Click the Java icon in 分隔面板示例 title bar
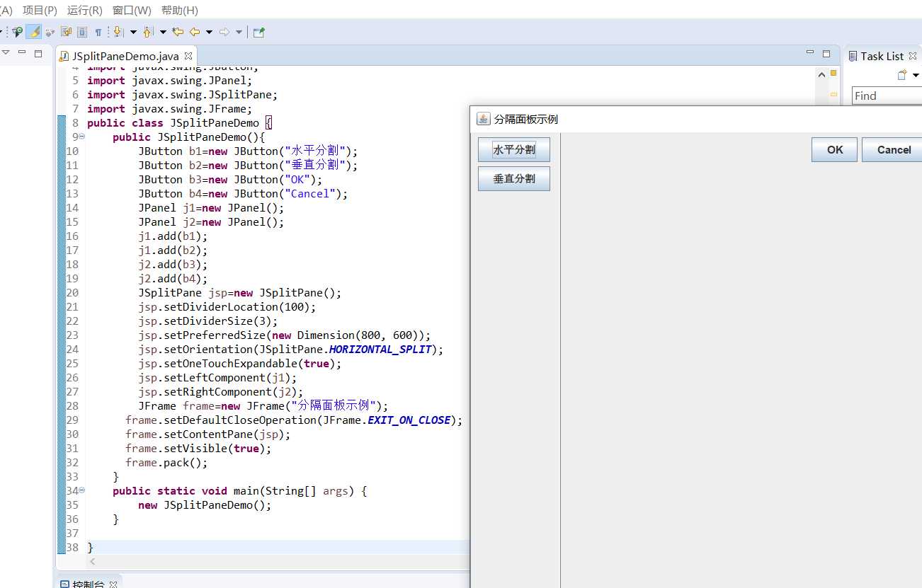922x588 pixels. tap(484, 119)
